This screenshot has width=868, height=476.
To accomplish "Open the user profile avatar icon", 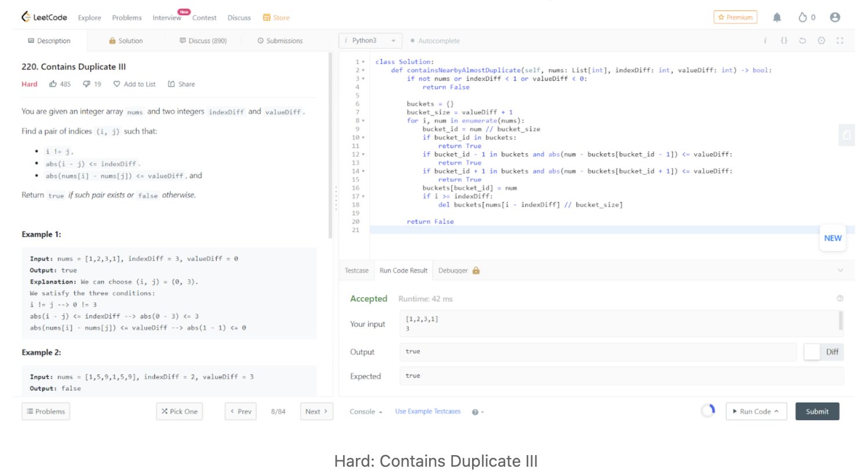I will (835, 17).
